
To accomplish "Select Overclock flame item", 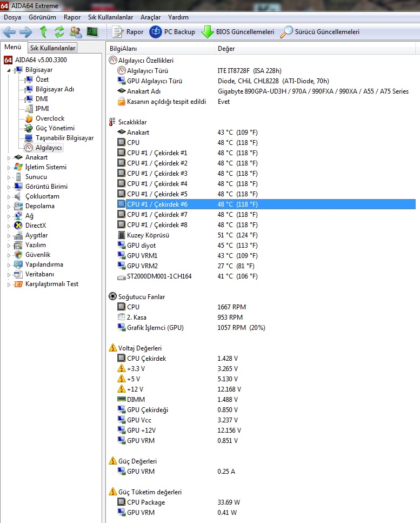I will click(45, 118).
